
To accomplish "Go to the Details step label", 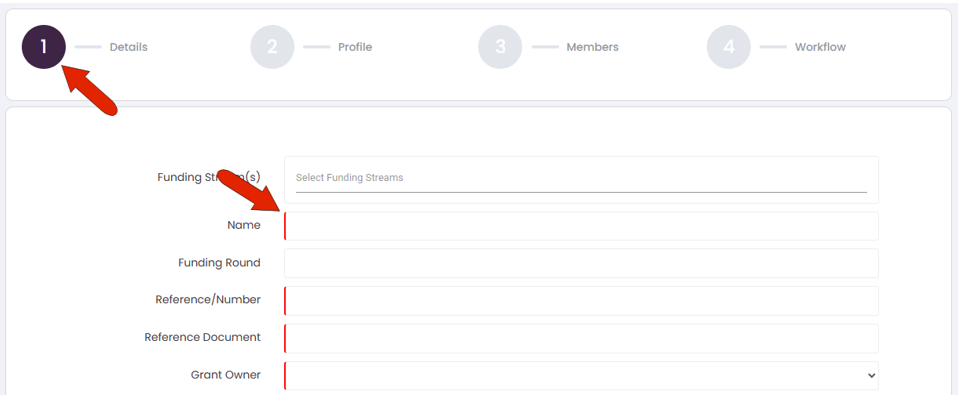I will (128, 47).
